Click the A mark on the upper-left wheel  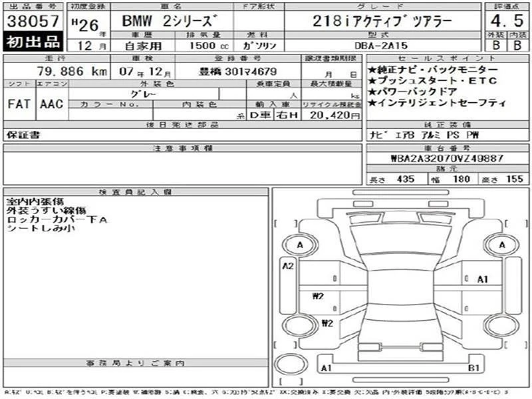(x=300, y=245)
